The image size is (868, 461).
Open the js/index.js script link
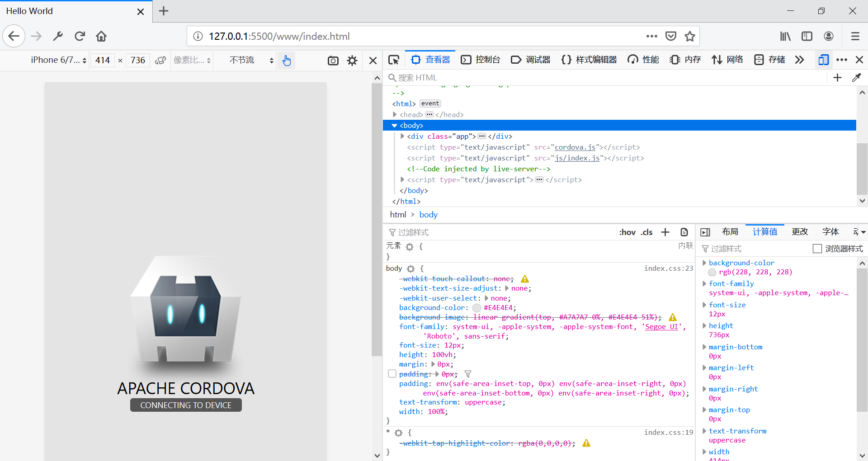tap(577, 158)
